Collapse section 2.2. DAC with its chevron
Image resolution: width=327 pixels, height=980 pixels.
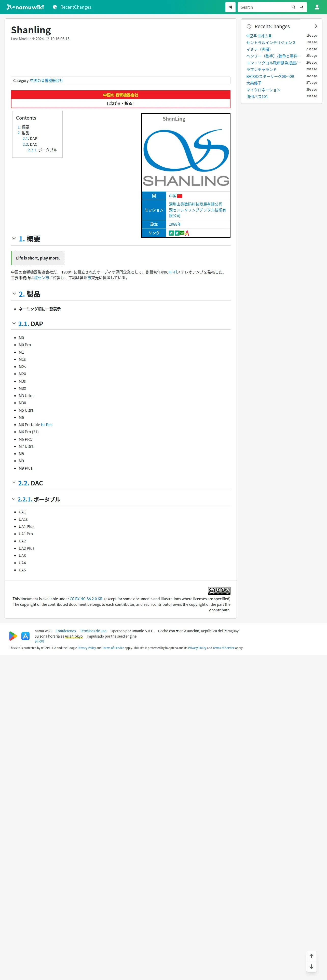click(14, 483)
